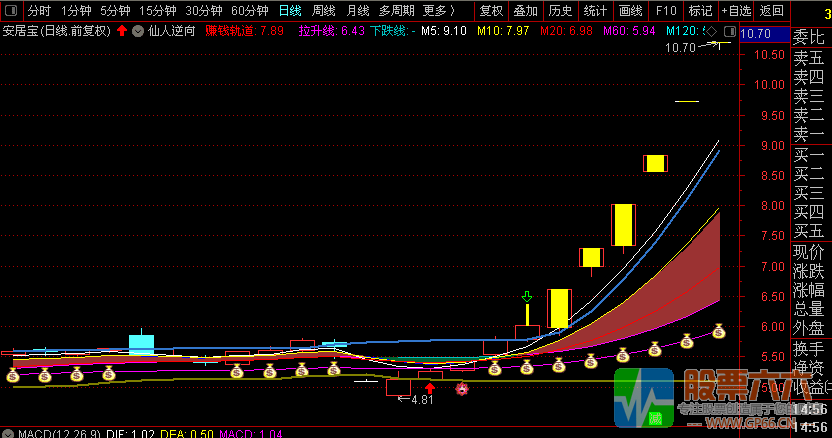Image resolution: width=832 pixels, height=438 pixels.
Task: Click the diamond icon after M120
Action: tap(711, 31)
